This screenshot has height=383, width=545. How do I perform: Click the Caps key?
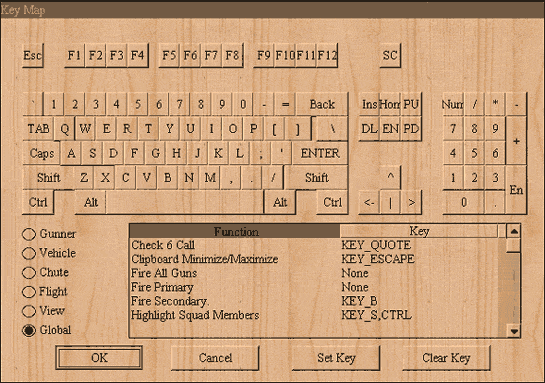[x=41, y=153]
